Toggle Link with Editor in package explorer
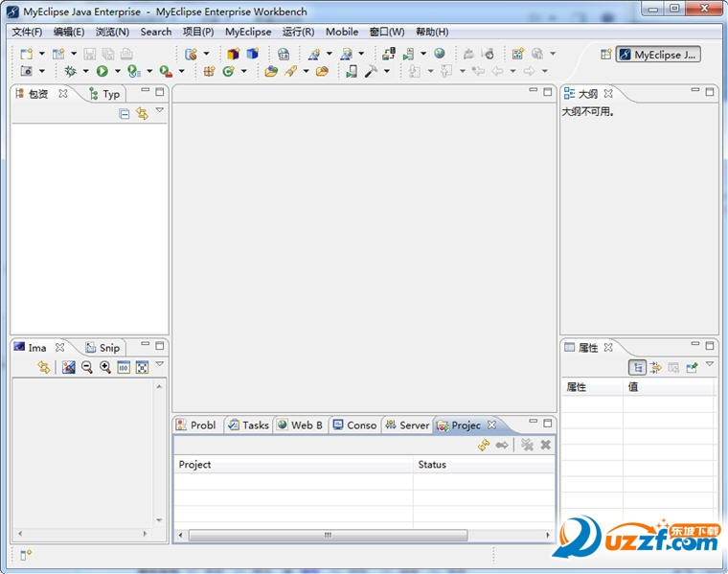This screenshot has height=574, width=728. click(142, 114)
